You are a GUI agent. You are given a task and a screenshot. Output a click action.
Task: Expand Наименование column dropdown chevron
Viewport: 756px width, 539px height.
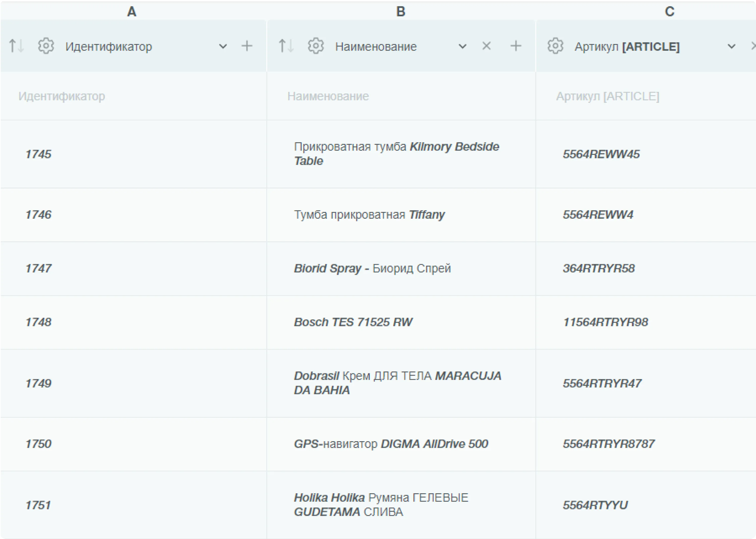462,46
